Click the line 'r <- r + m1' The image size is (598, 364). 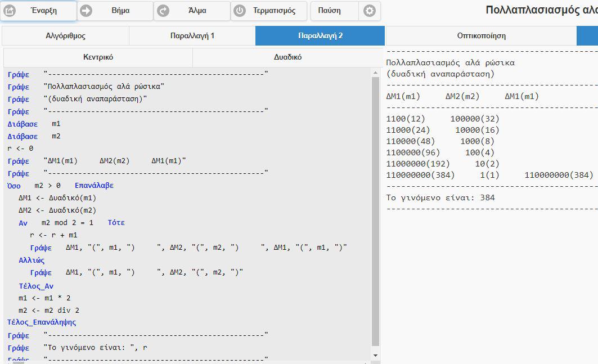54,235
